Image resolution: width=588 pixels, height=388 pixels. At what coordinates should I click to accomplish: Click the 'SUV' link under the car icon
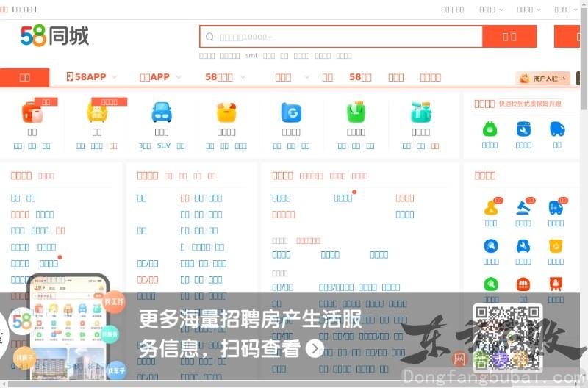click(163, 145)
